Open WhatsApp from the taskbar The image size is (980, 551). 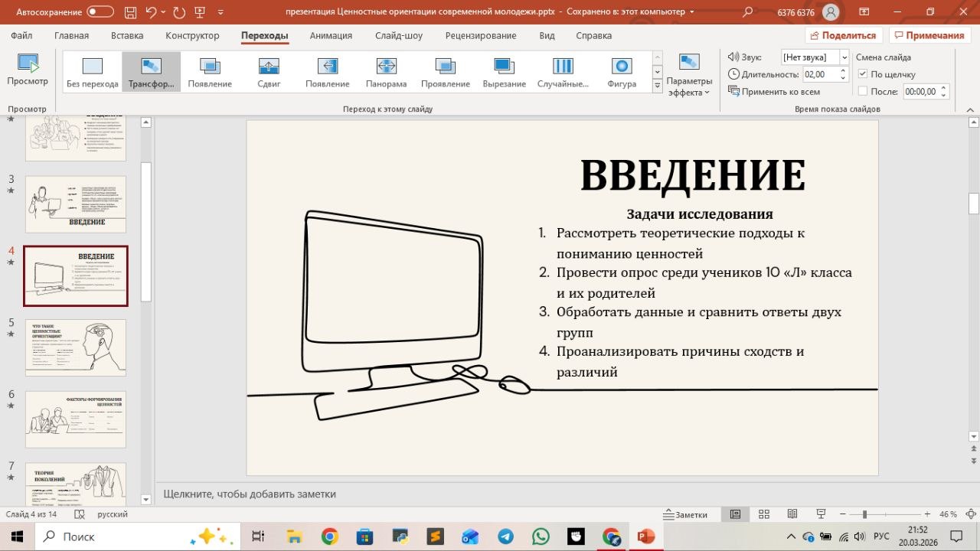[541, 536]
